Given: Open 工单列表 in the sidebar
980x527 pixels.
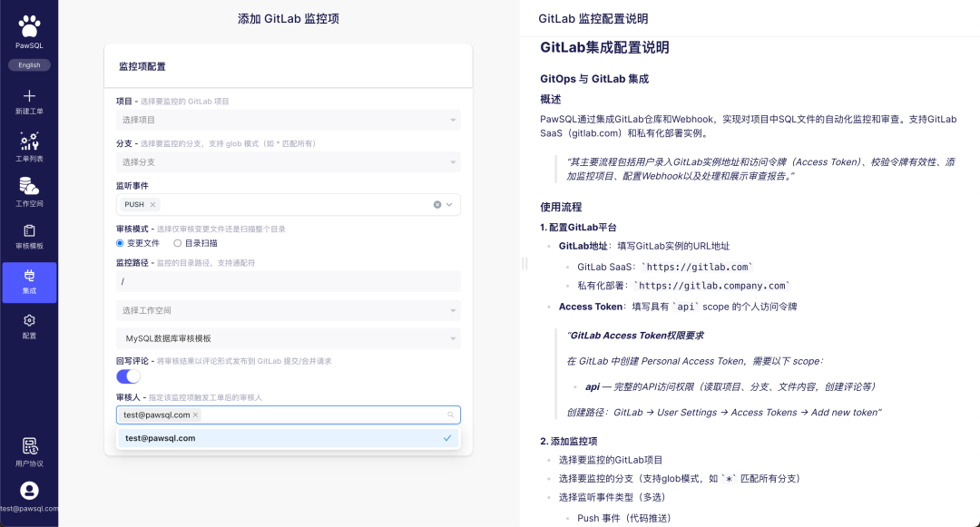Looking at the screenshot, I should [29, 147].
